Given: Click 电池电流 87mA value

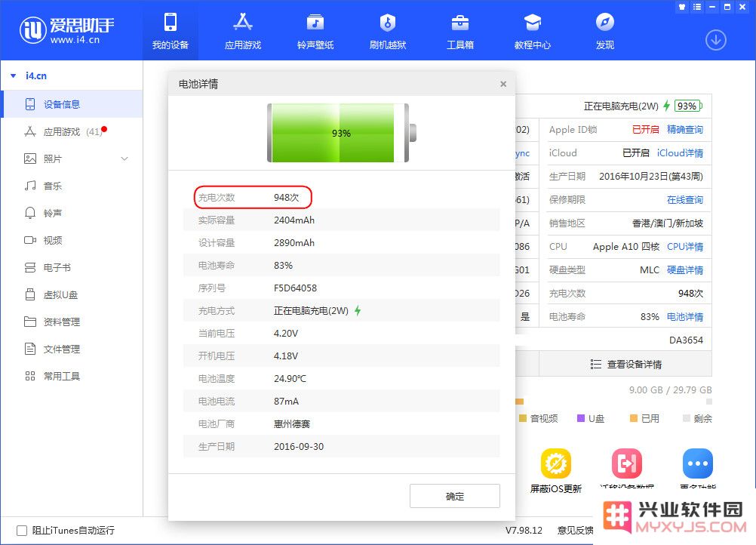Looking at the screenshot, I should click(287, 402).
